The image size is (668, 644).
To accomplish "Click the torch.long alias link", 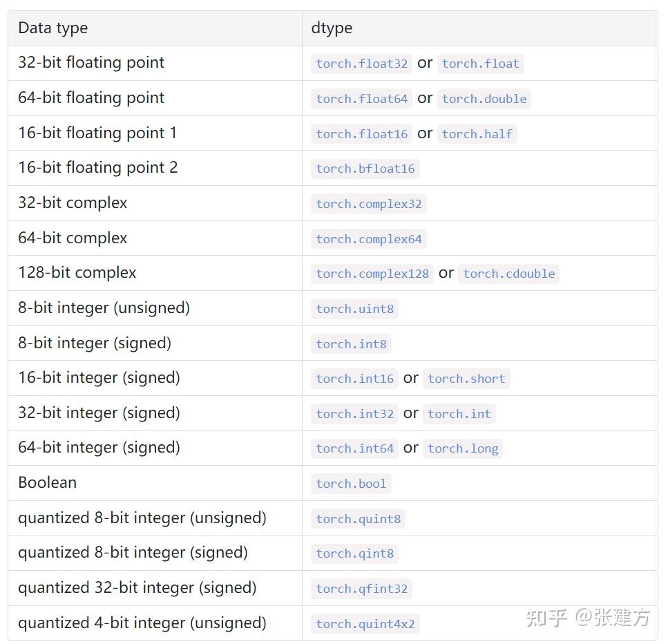I will tap(463, 448).
